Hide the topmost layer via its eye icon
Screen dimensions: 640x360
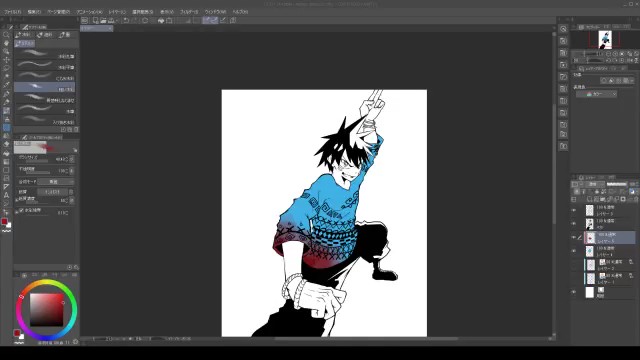[x=574, y=210]
